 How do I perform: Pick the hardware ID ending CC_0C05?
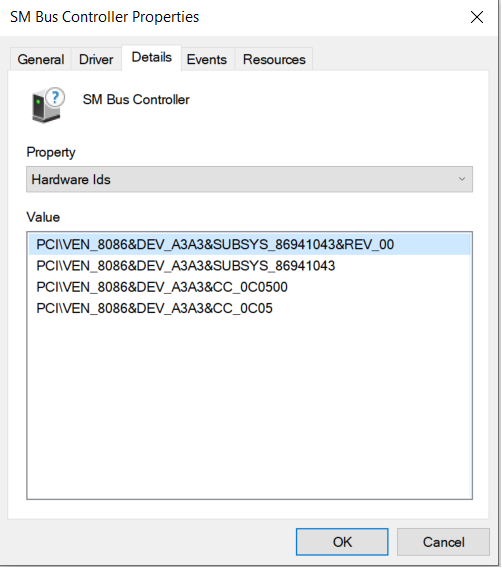click(154, 308)
